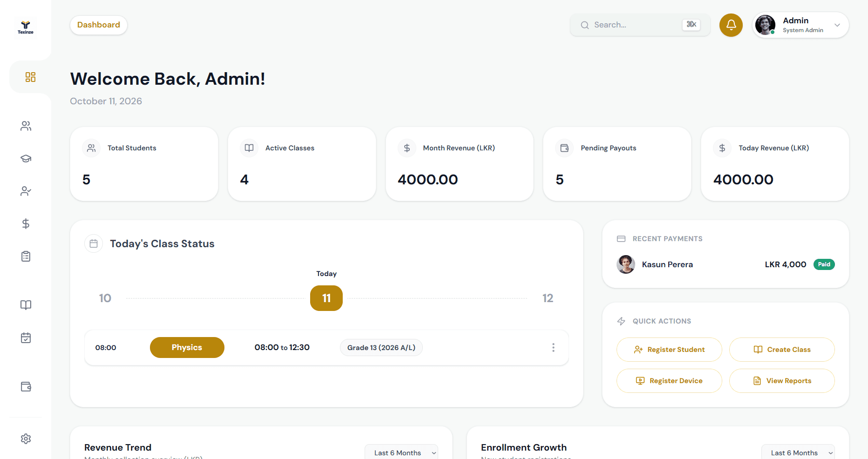
Task: Open the calendar-check sidebar icon
Action: pyautogui.click(x=26, y=337)
